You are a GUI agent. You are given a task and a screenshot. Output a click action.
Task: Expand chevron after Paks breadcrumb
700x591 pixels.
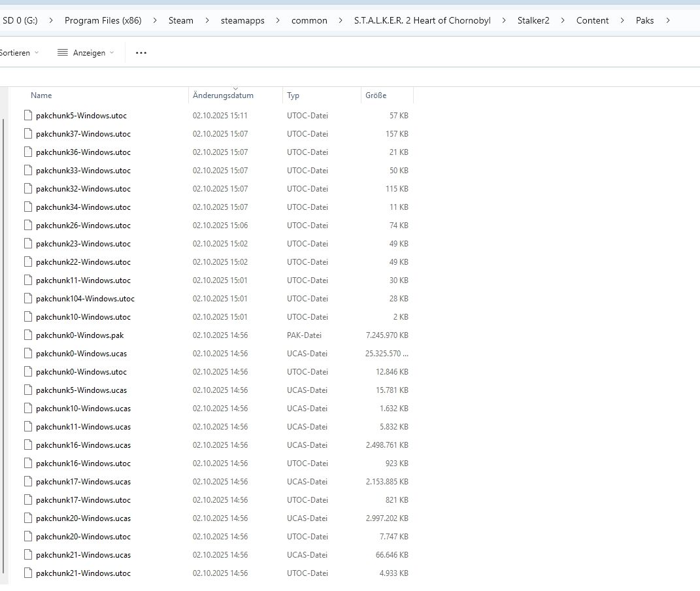tap(667, 20)
